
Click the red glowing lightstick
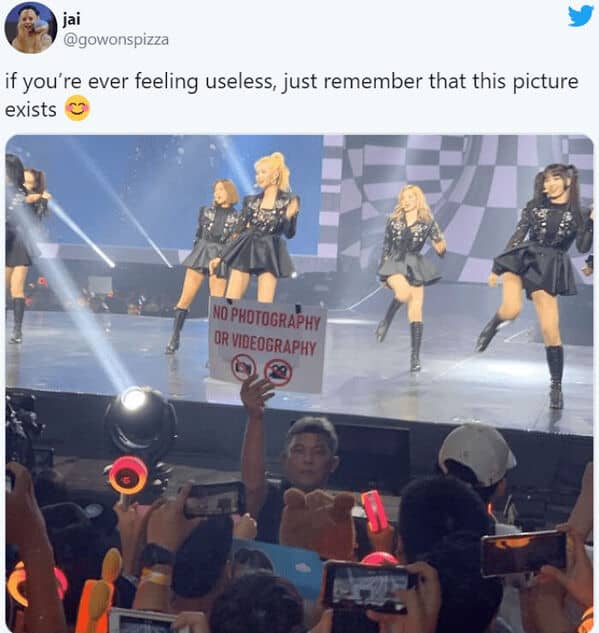128,475
